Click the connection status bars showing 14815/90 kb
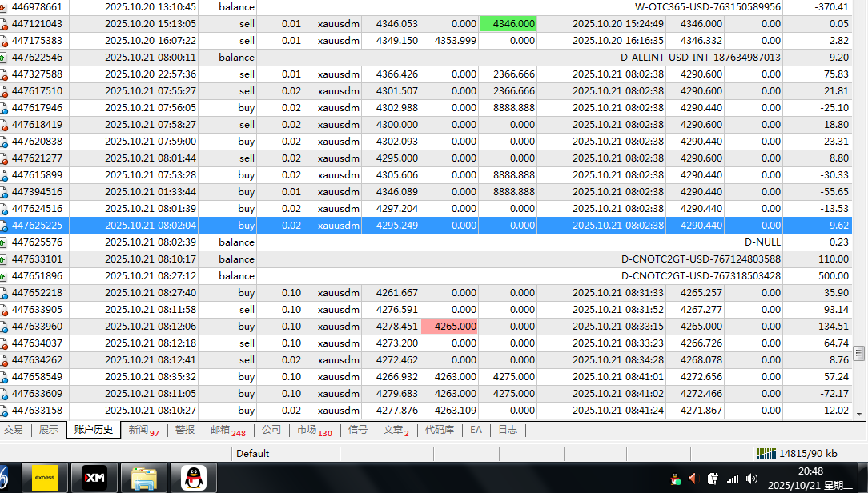 coord(766,454)
